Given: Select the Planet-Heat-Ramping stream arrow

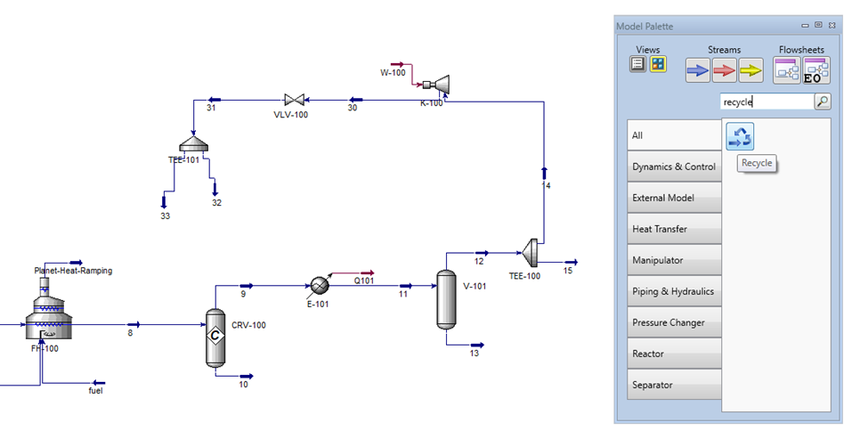Looking at the screenshot, I should [x=76, y=262].
